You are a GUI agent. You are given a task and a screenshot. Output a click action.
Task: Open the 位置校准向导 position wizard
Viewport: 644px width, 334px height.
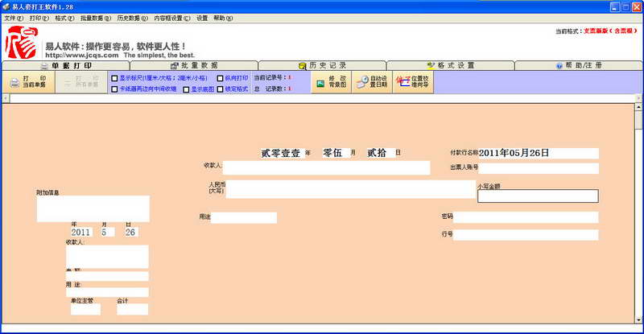click(413, 82)
